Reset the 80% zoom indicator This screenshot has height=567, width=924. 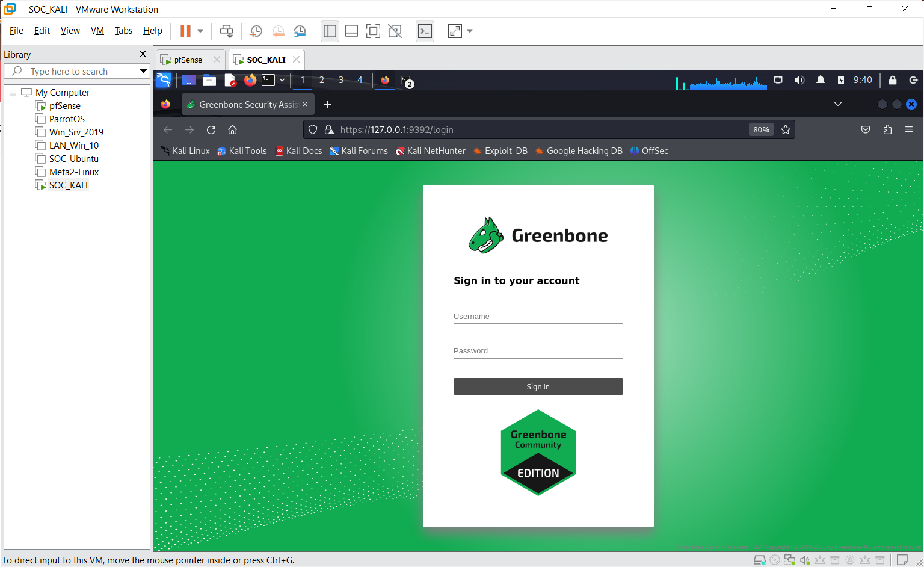click(761, 129)
